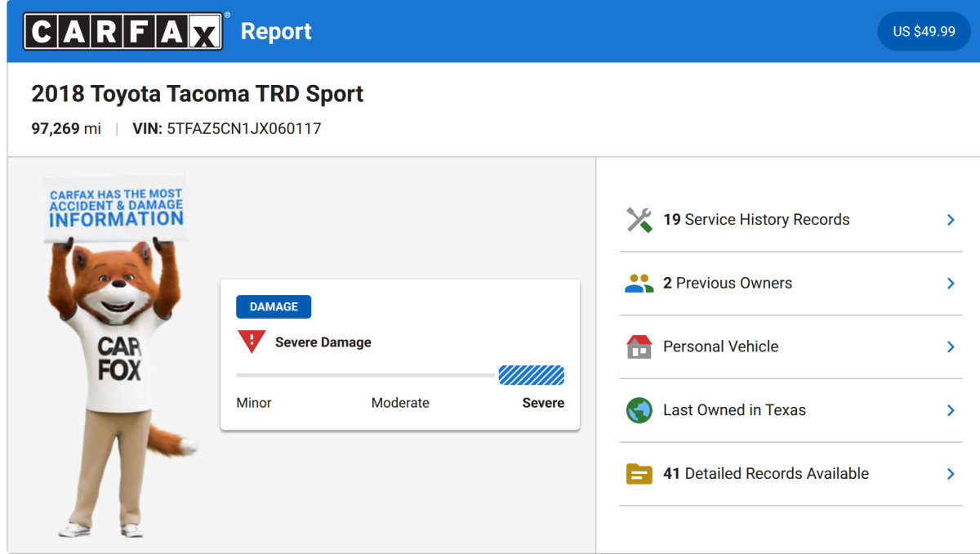Image resolution: width=980 pixels, height=554 pixels.
Task: Click the red Severe Damage warning icon
Action: (x=252, y=342)
